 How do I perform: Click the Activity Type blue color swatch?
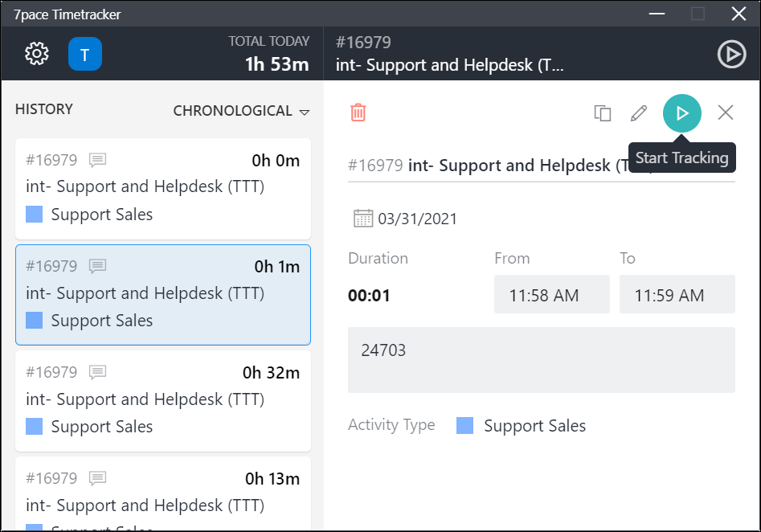coord(465,425)
